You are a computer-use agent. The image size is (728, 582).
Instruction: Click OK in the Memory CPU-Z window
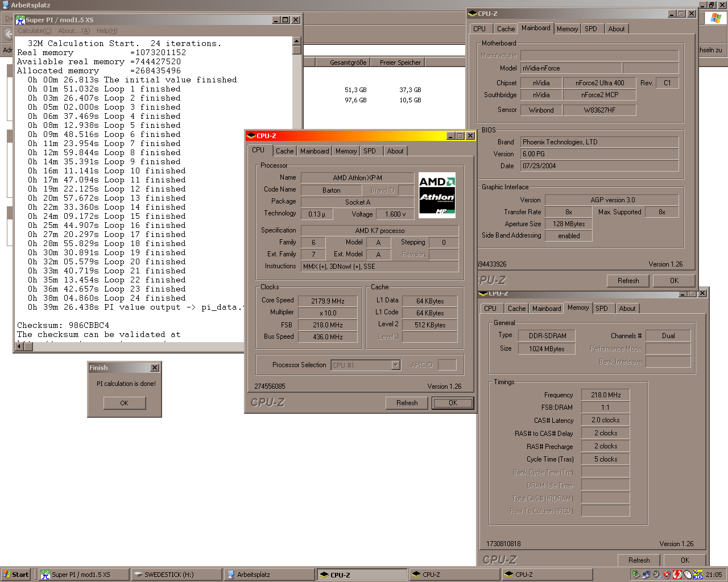pos(685,560)
